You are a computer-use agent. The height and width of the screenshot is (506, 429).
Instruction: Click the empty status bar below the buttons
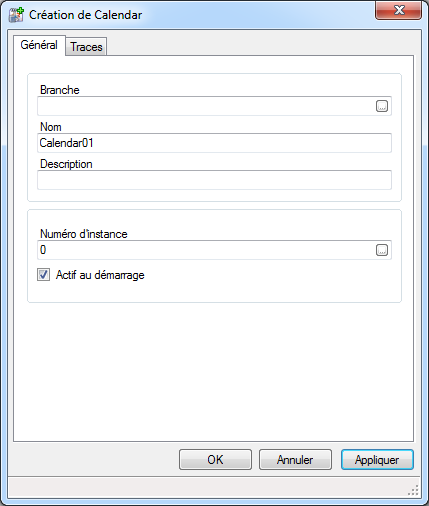(207, 488)
